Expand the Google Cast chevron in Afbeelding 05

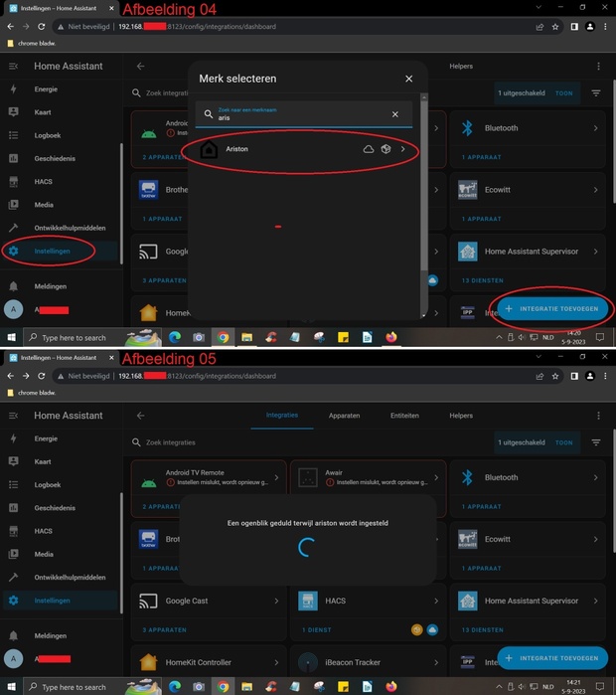[x=276, y=601]
